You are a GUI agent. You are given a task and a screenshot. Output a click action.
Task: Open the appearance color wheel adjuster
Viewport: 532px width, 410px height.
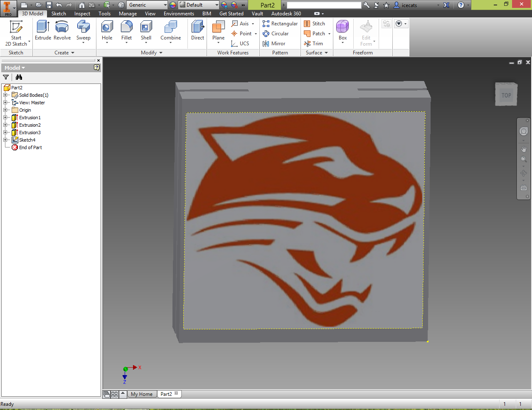click(x=173, y=5)
